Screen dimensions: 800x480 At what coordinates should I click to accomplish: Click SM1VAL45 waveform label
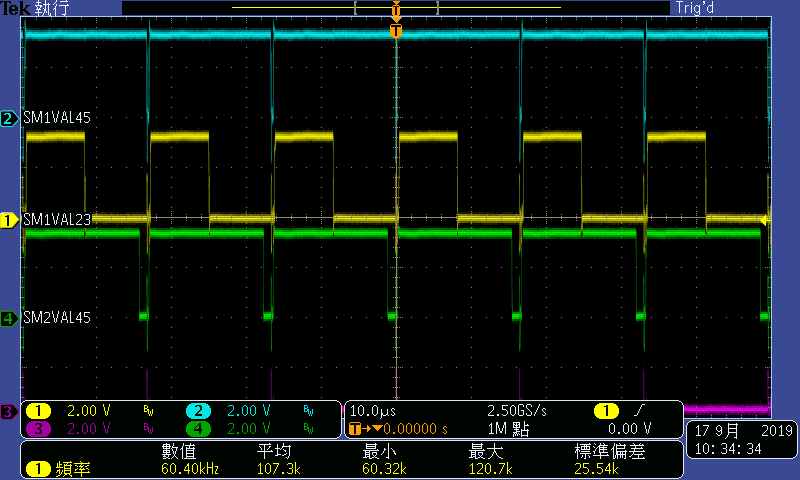coord(57,118)
